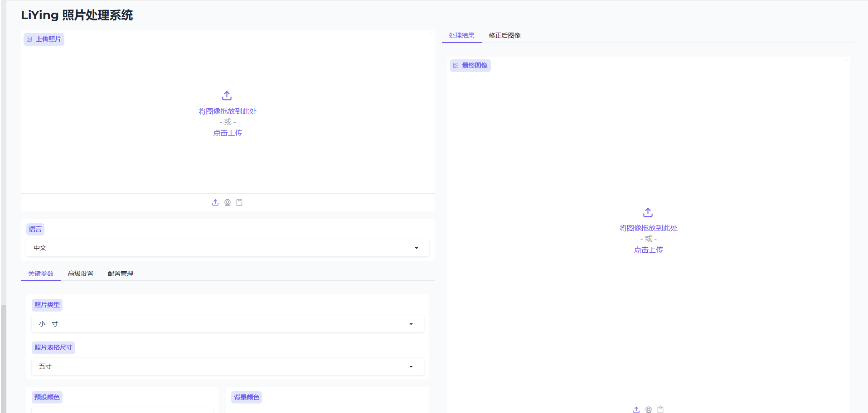Image resolution: width=868 pixels, height=413 pixels.
Task: Click the vertical scrollbar on the left edge
Action: click(4, 358)
